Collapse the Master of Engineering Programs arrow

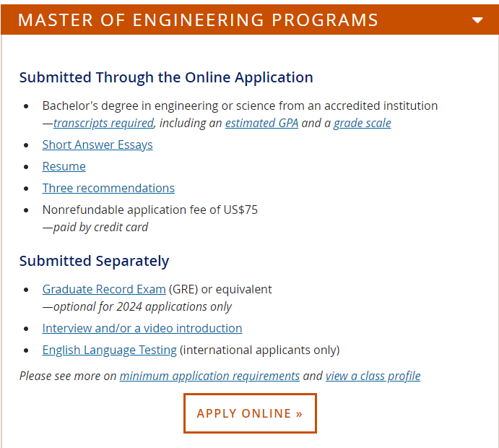(477, 20)
